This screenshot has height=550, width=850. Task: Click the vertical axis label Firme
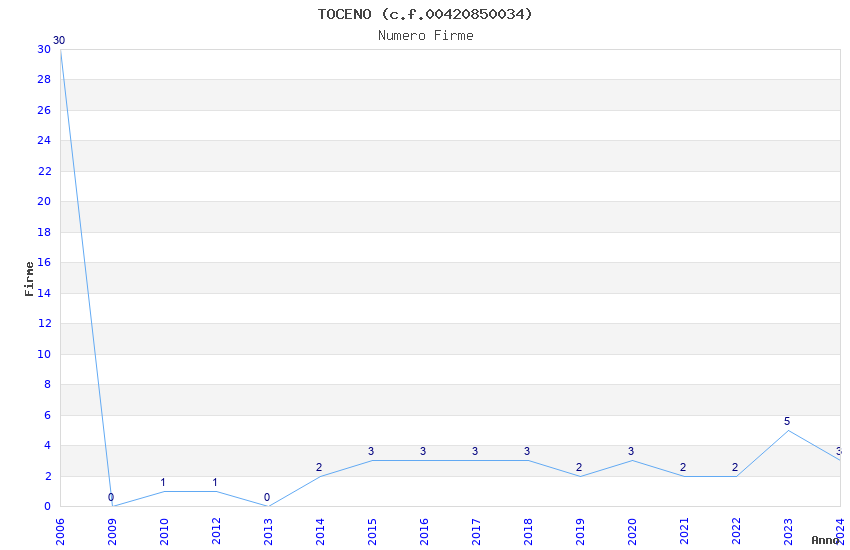click(29, 279)
